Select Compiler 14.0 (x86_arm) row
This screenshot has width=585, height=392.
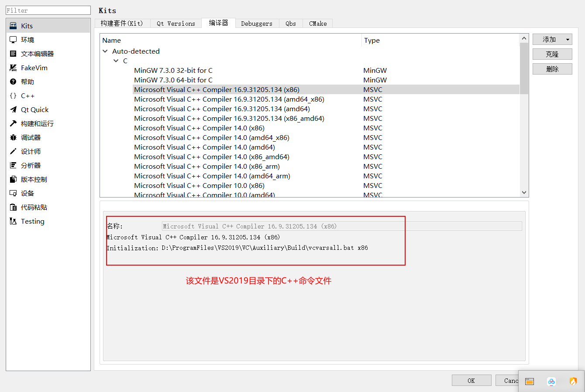point(326,166)
